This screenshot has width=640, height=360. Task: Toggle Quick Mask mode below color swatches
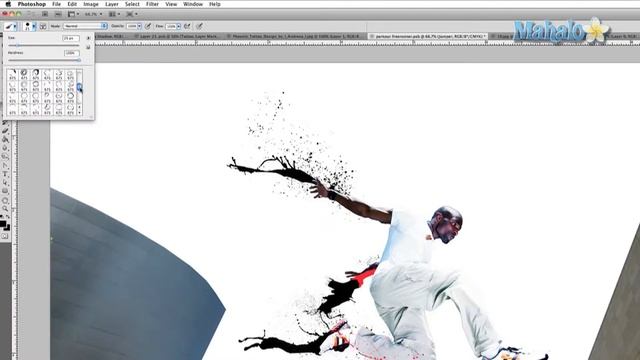click(x=5, y=236)
